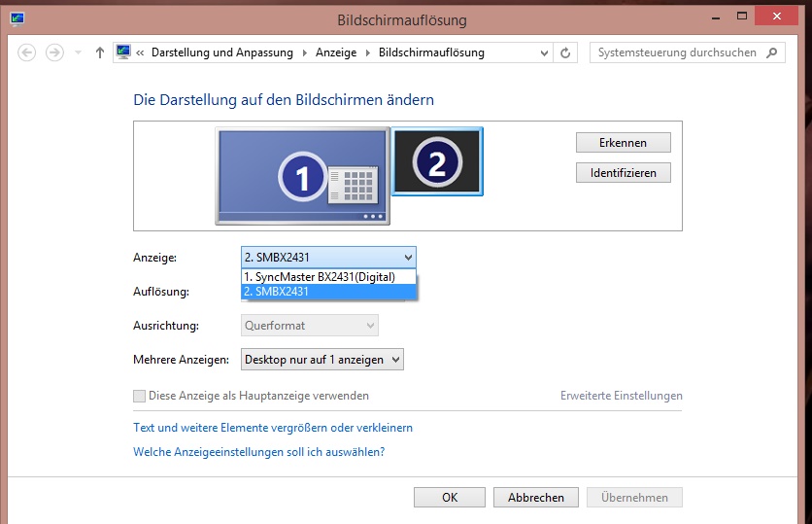Click the 'Erkennen' button

tap(623, 143)
